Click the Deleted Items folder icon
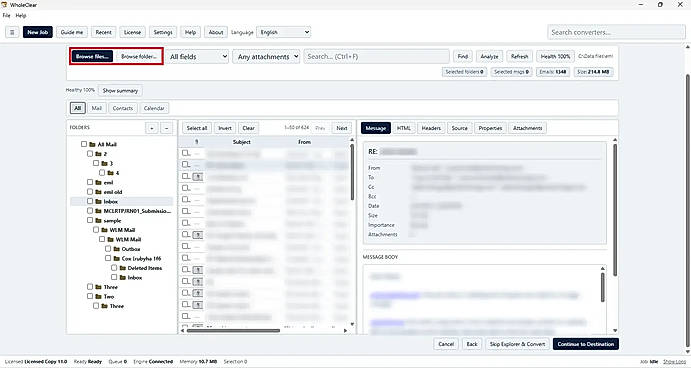 [x=123, y=268]
